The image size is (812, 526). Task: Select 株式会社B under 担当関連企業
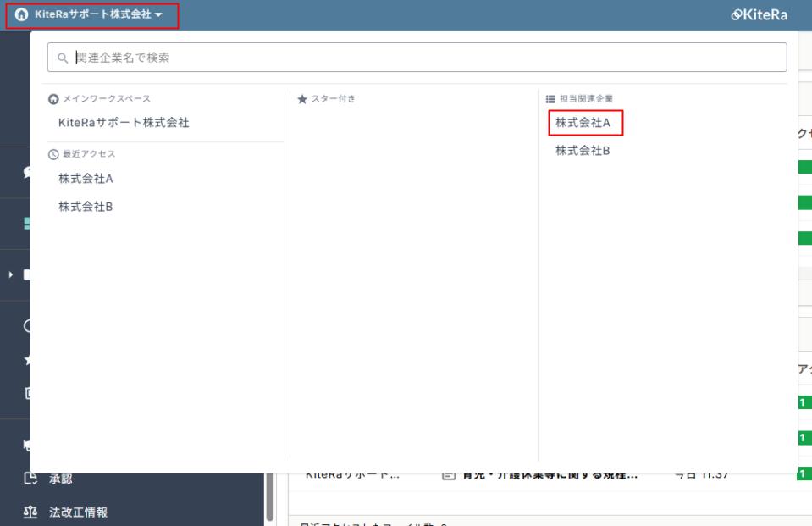[583, 151]
